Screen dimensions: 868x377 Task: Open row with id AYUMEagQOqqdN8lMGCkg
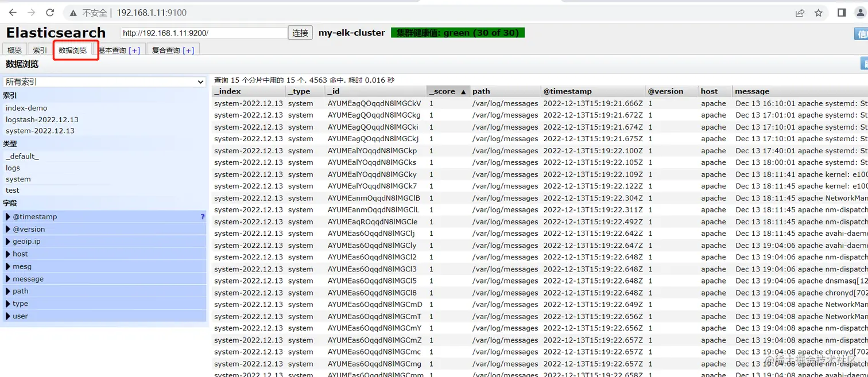[x=374, y=115]
